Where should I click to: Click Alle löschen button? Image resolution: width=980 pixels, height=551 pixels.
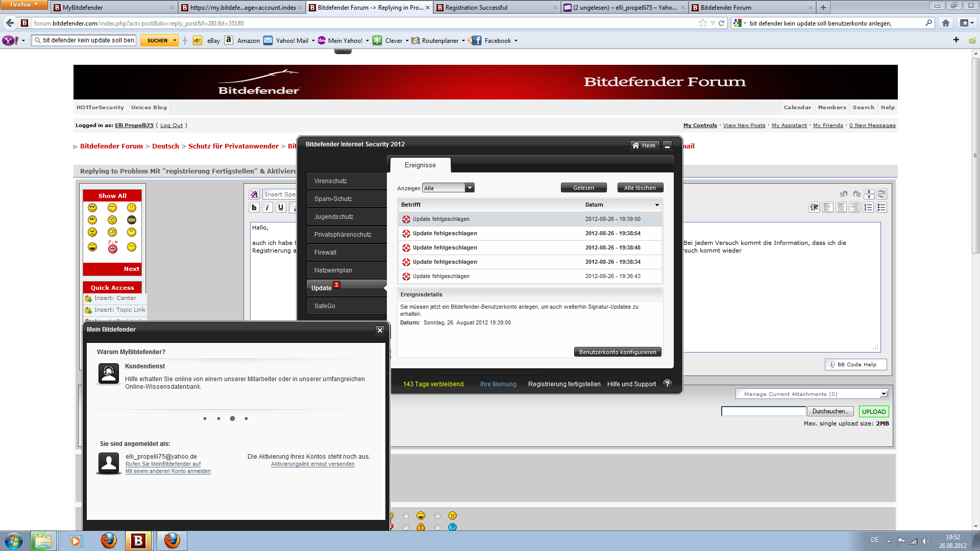(640, 188)
